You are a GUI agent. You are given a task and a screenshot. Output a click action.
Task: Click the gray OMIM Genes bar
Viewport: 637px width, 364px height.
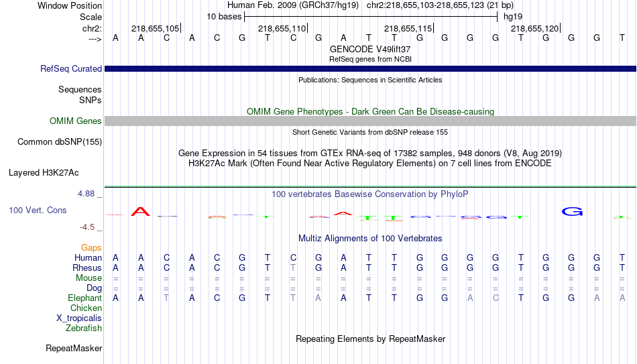tap(370, 121)
